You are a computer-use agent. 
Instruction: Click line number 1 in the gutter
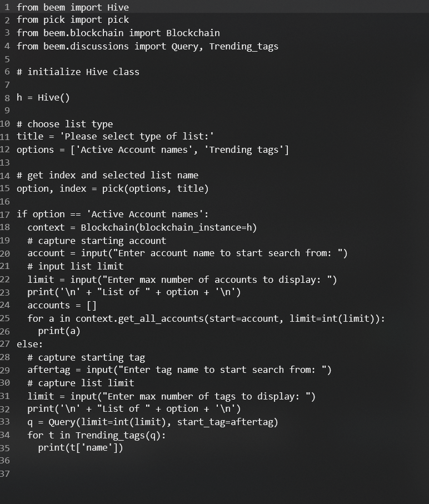click(x=7, y=7)
